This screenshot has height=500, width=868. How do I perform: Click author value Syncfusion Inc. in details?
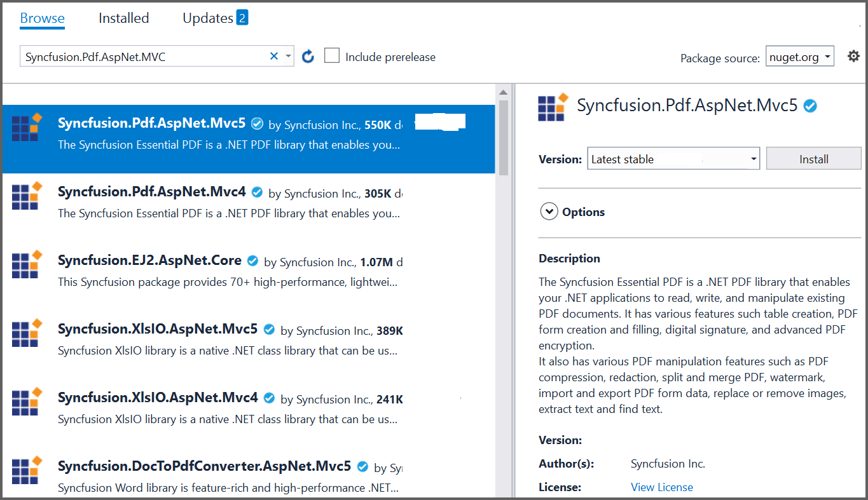pyautogui.click(x=668, y=464)
